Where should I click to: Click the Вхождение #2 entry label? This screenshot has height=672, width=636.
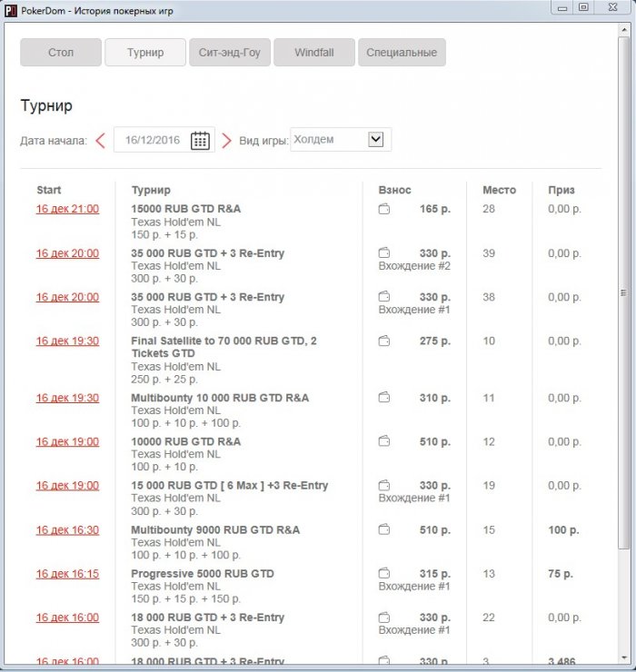point(414,266)
